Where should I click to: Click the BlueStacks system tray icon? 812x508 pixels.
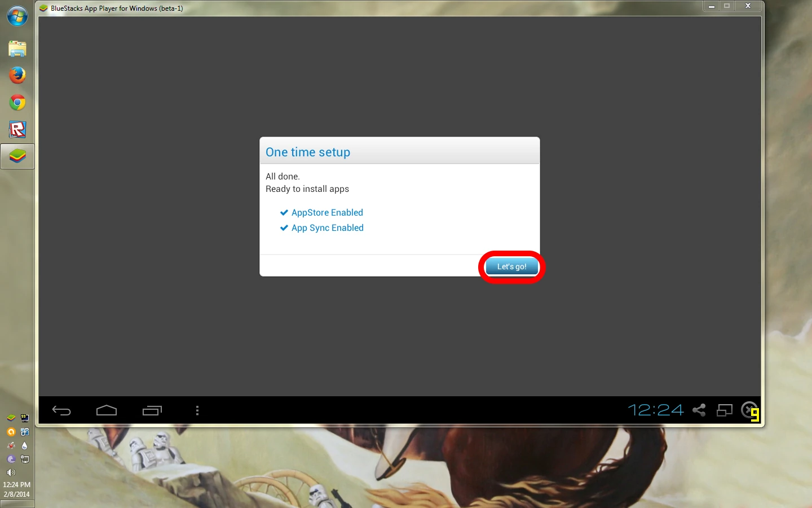(x=11, y=418)
